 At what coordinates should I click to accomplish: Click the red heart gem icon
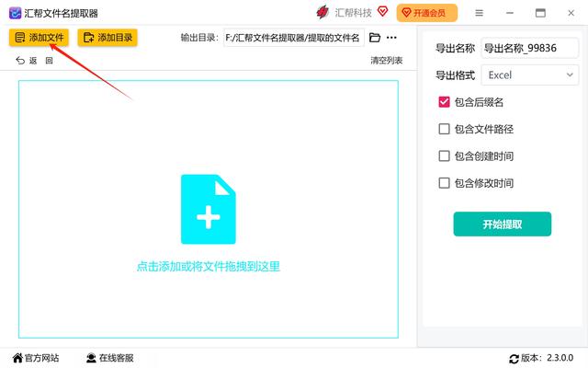click(x=382, y=11)
